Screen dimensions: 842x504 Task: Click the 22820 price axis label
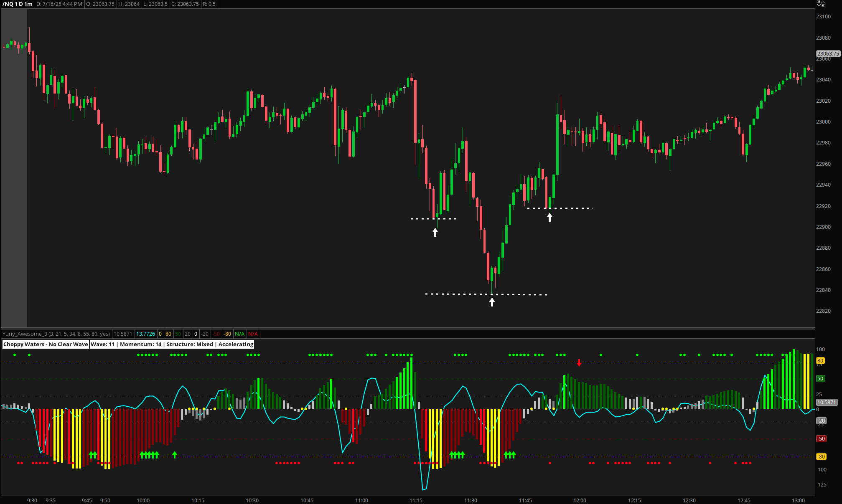pos(823,311)
